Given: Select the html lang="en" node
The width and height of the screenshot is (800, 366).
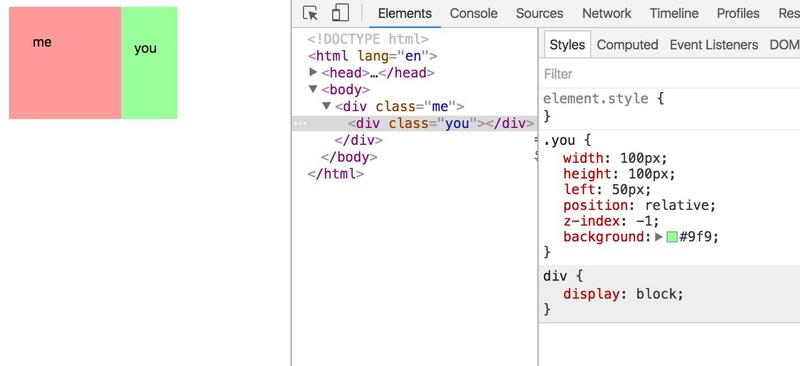Looking at the screenshot, I should coord(372,56).
